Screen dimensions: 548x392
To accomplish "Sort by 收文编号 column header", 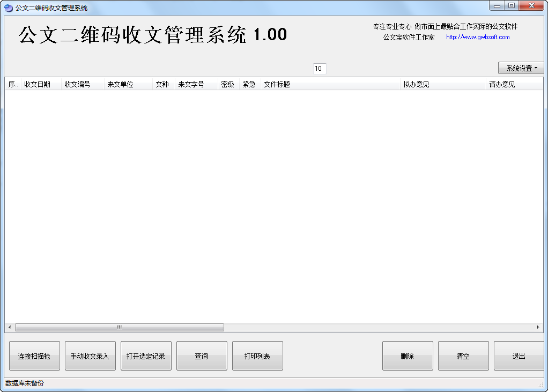I will tap(83, 84).
